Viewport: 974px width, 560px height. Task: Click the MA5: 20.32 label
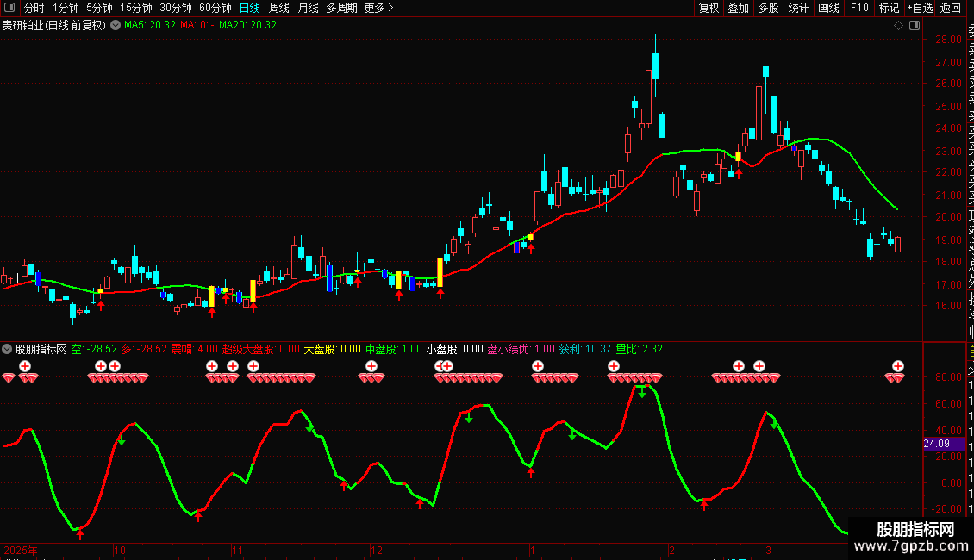point(150,26)
